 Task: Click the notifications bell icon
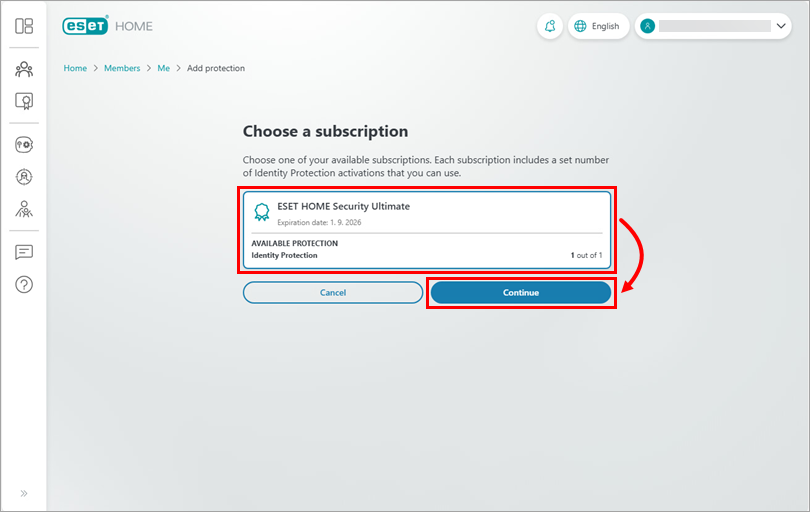pyautogui.click(x=550, y=26)
